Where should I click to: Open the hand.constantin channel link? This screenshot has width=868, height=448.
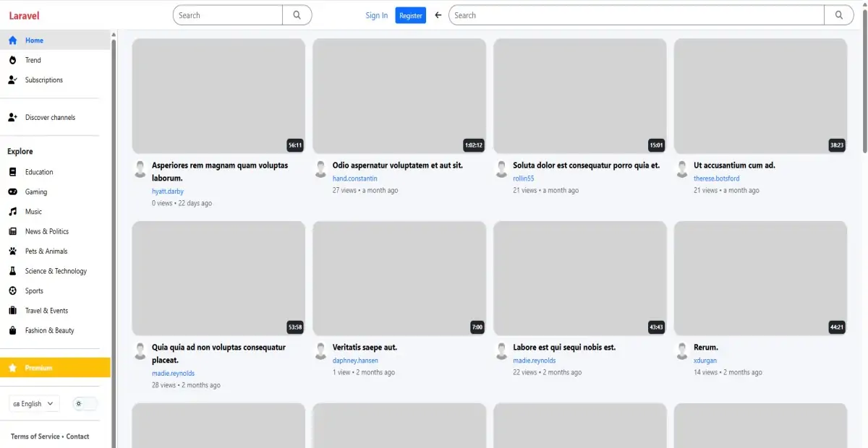pos(355,178)
